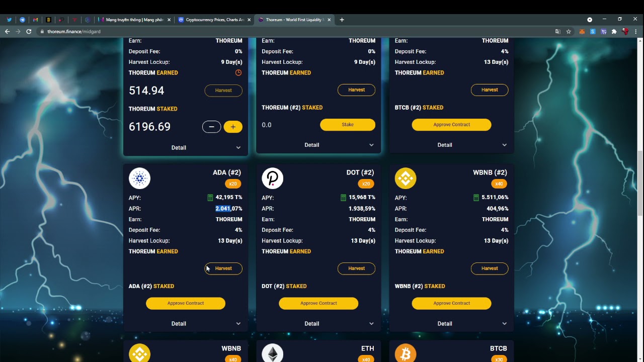The width and height of the screenshot is (644, 362).
Task: Click the tab search dropdown circle
Action: coord(590,20)
